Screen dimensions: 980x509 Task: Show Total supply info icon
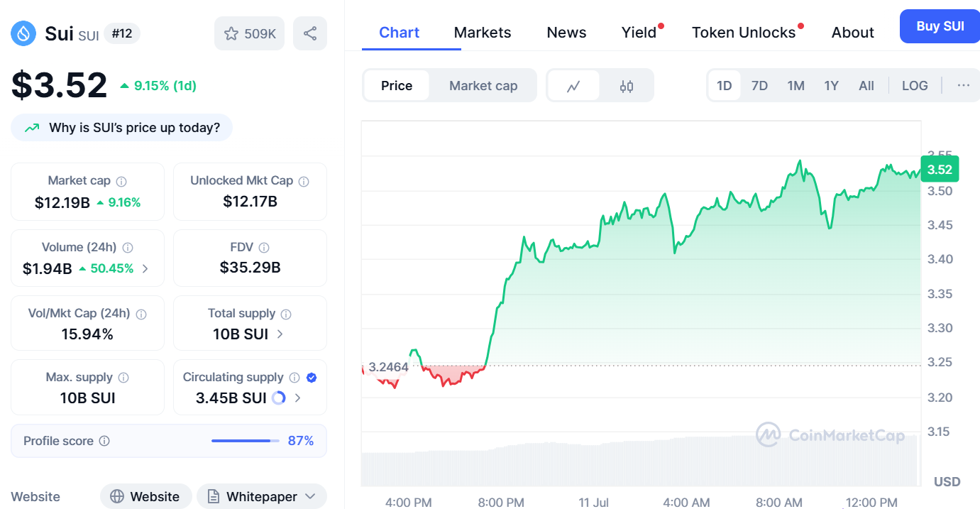tap(286, 314)
